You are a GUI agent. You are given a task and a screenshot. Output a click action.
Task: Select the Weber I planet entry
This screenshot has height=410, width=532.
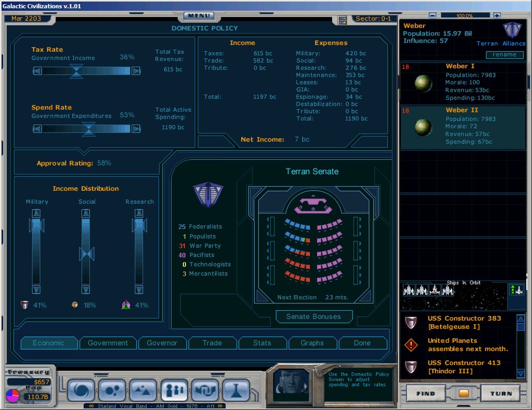(x=463, y=83)
